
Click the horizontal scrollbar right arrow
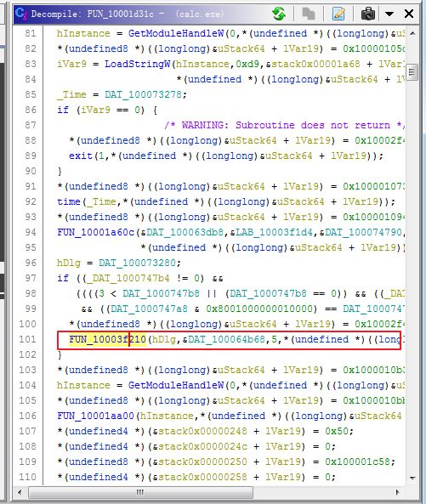pyautogui.click(x=398, y=492)
